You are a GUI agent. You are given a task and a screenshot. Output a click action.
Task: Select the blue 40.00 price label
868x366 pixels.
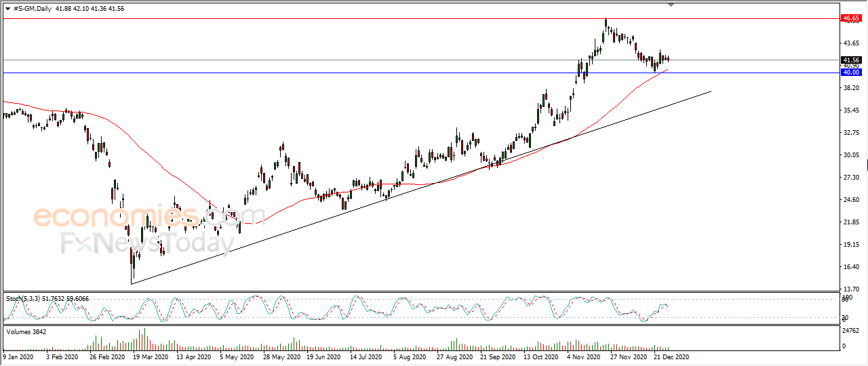pyautogui.click(x=850, y=72)
